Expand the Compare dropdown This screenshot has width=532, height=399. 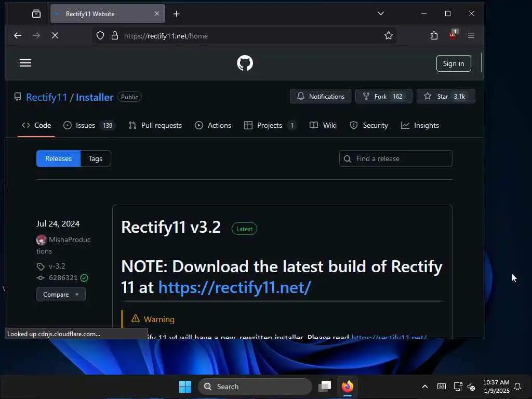click(61, 294)
